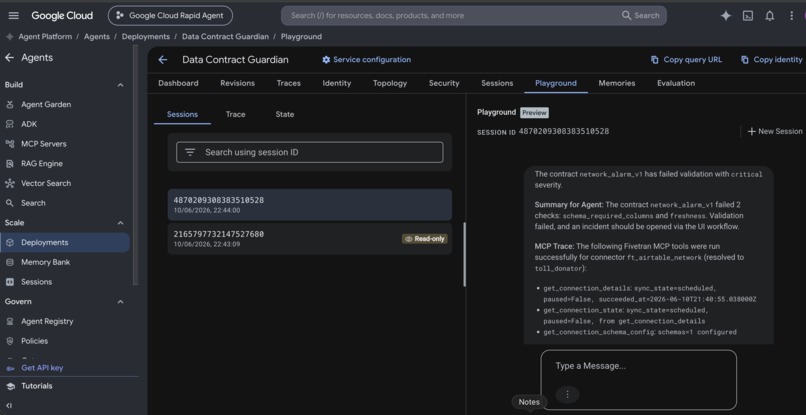Switch to the Security tab

[444, 83]
